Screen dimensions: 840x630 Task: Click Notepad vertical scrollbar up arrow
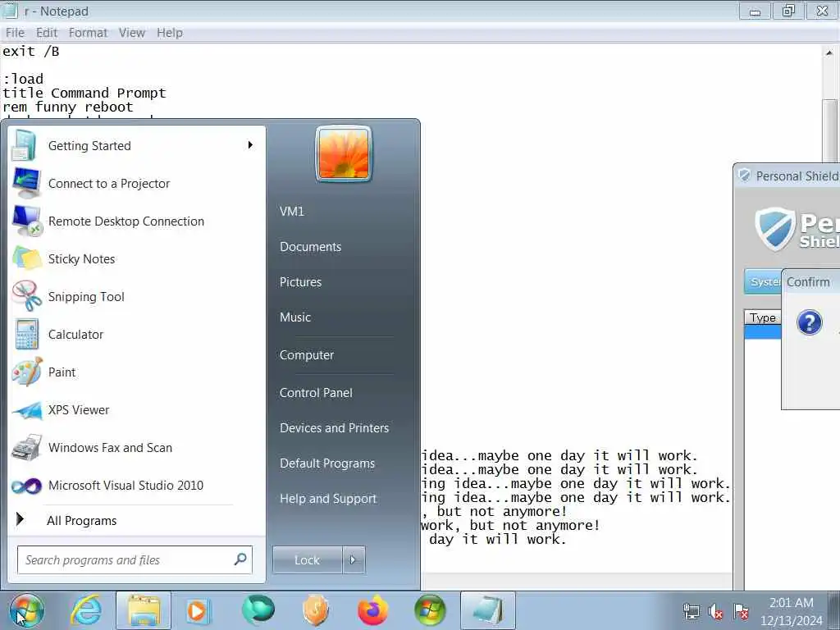(x=829, y=52)
